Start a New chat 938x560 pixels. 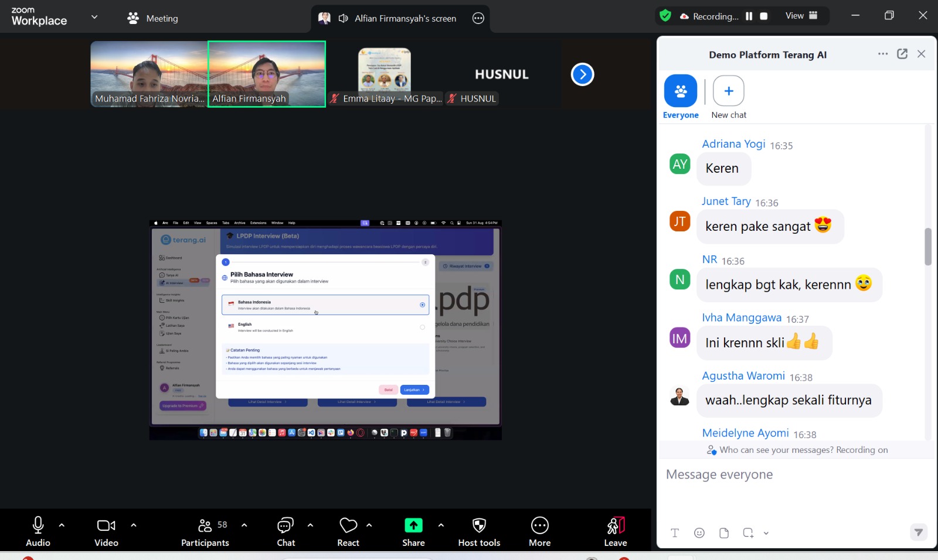[729, 97]
